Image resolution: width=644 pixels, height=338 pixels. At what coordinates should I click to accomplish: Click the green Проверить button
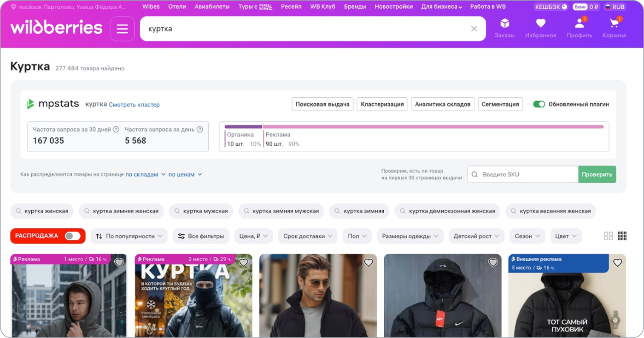click(x=597, y=174)
